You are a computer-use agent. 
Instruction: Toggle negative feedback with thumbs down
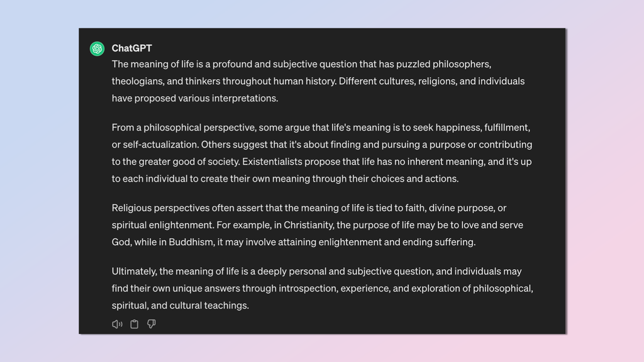(x=151, y=324)
